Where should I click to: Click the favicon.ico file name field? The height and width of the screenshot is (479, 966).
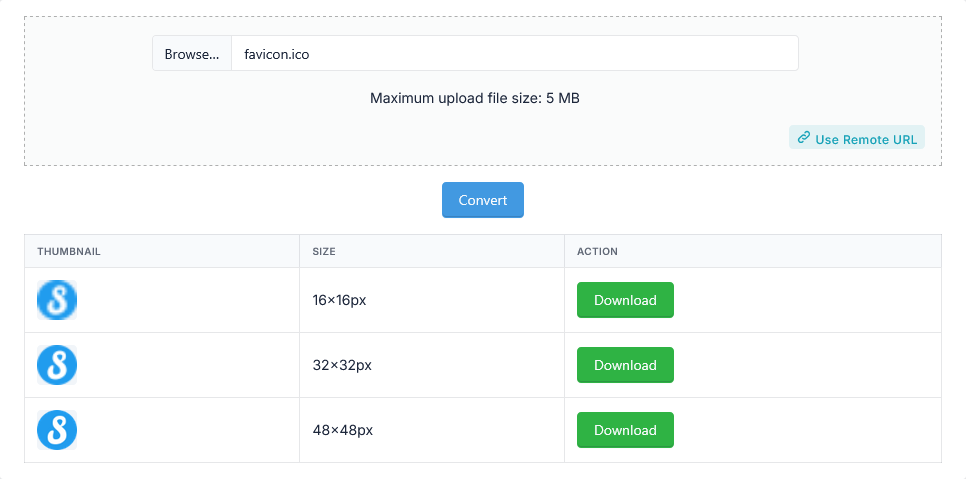[514, 54]
